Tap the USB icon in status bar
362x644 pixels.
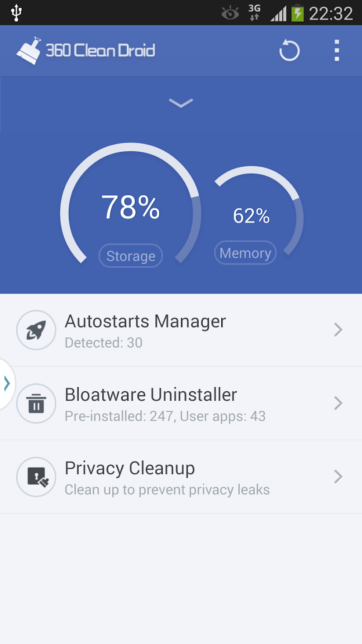click(16, 13)
